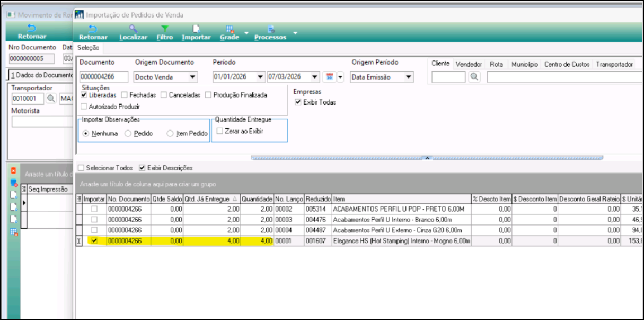Click the Processos toolbar icon
Viewport: 644px width, 320px height.
point(270,29)
